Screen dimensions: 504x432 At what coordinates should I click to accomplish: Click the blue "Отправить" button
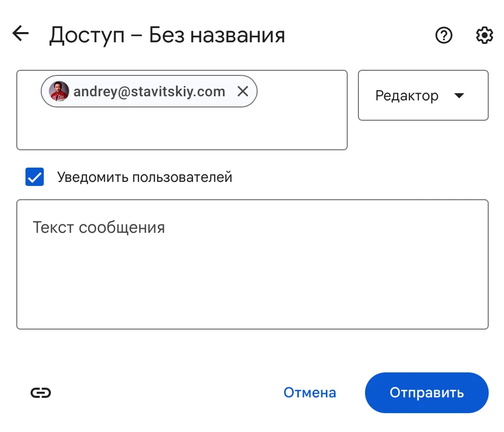(x=427, y=393)
